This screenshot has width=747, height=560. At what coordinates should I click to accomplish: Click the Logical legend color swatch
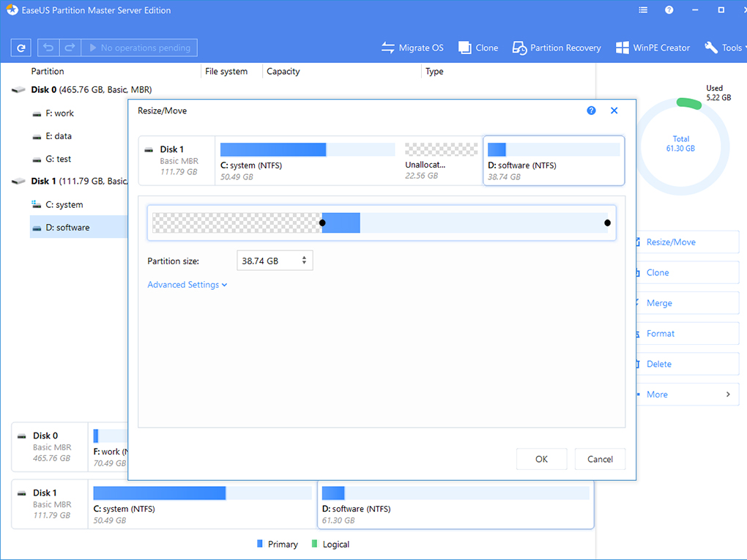314,543
